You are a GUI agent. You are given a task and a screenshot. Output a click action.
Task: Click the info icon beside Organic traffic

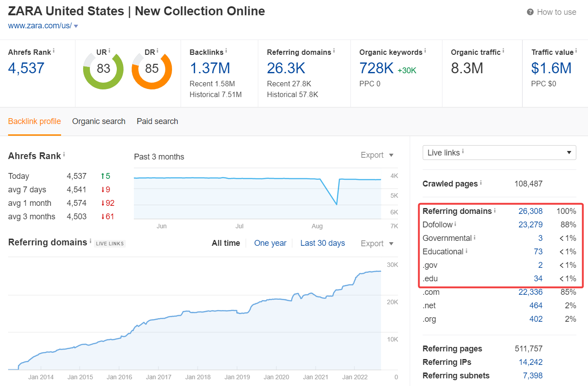(x=503, y=51)
